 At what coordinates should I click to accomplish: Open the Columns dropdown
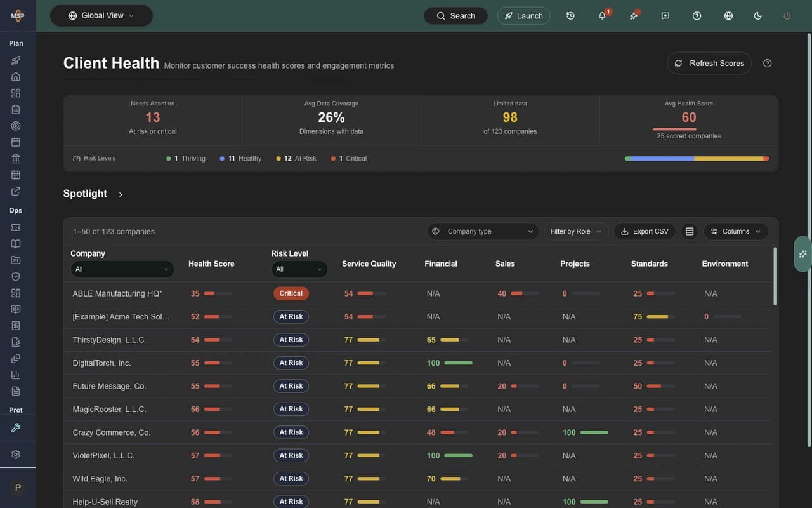736,231
